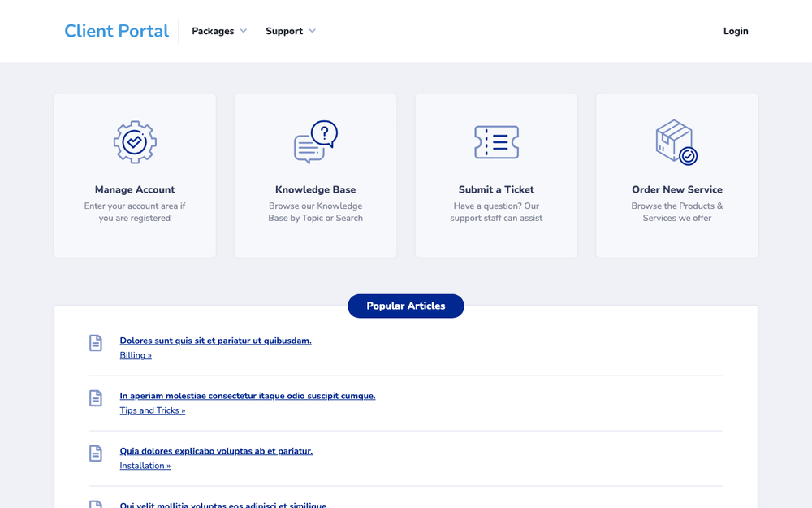The height and width of the screenshot is (508, 812).
Task: Click text Enter your account area if registered
Action: (135, 212)
